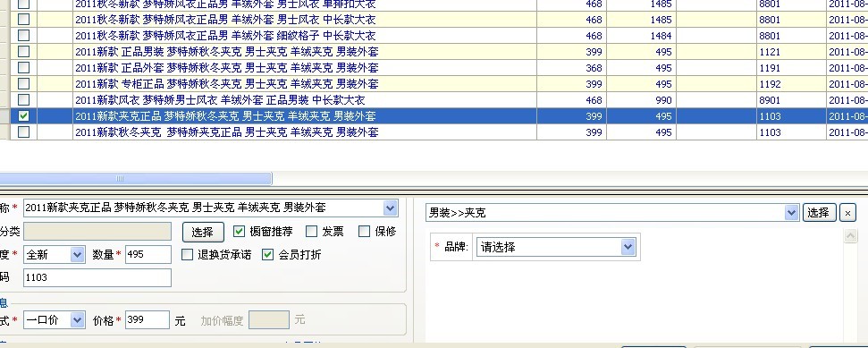Expand the 品牌 请选择 dropdown

pos(628,247)
